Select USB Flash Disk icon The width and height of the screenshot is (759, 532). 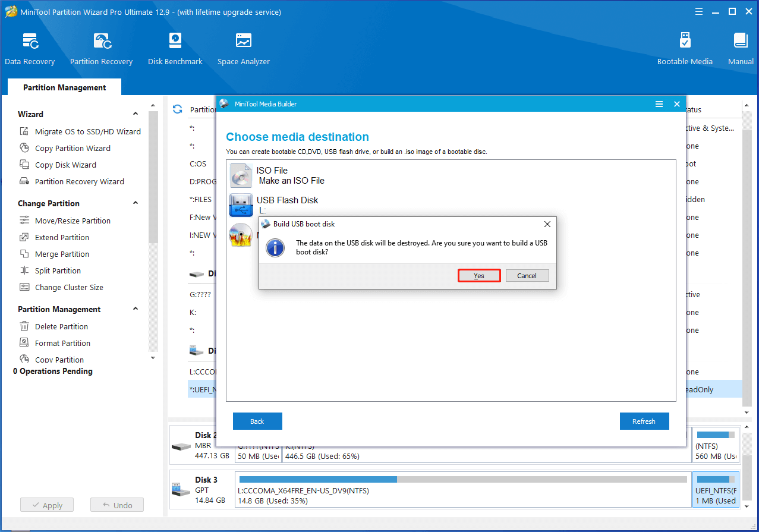click(240, 205)
